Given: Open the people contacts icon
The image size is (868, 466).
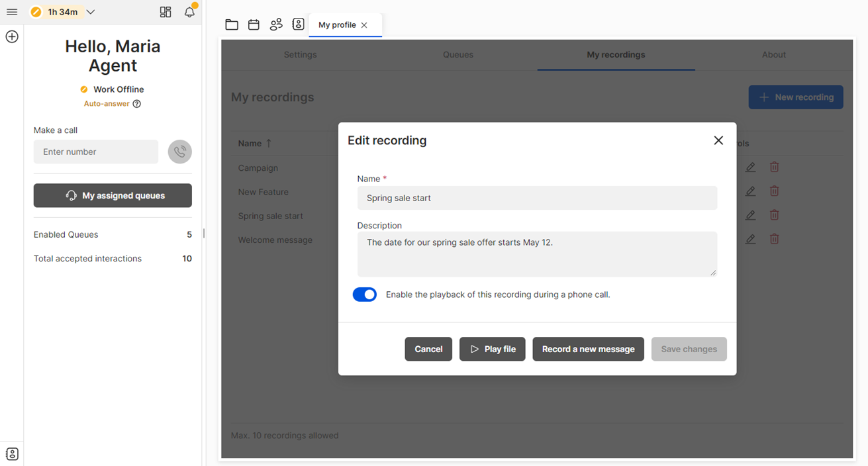Looking at the screenshot, I should click(276, 24).
